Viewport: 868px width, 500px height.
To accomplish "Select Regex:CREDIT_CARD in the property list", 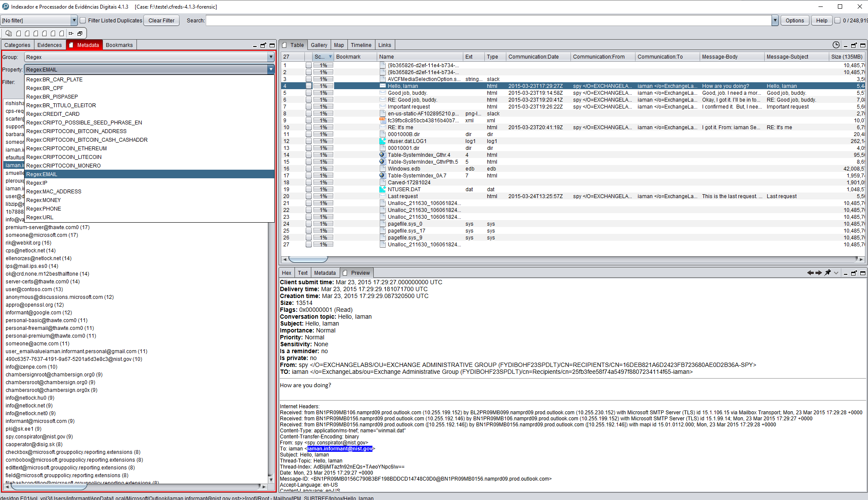I will (x=53, y=114).
